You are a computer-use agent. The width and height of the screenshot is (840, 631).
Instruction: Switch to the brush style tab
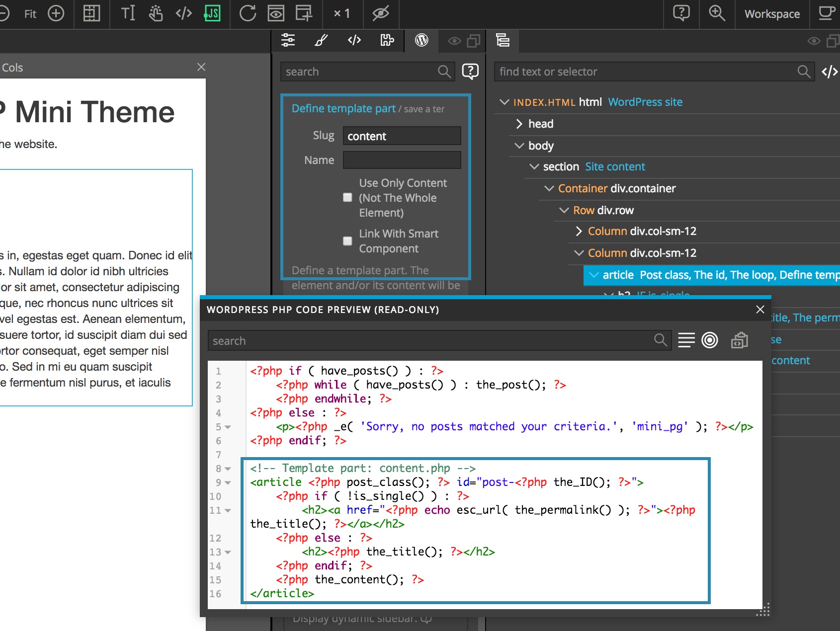click(321, 40)
